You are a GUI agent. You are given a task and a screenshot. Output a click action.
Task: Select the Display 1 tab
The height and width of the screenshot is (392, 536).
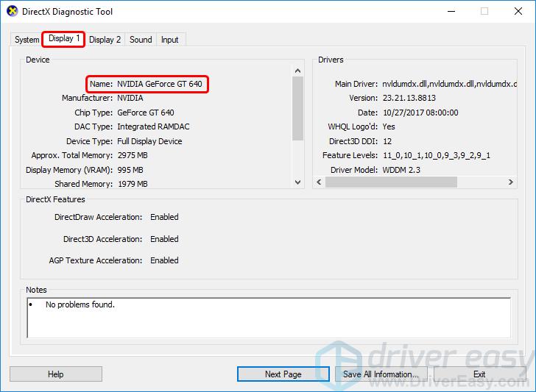64,38
